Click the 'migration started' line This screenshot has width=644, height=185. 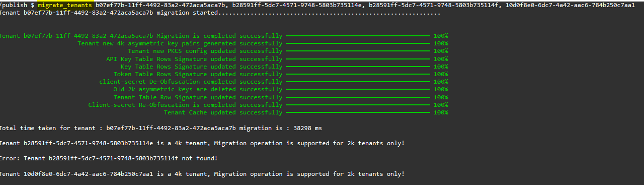220,13
